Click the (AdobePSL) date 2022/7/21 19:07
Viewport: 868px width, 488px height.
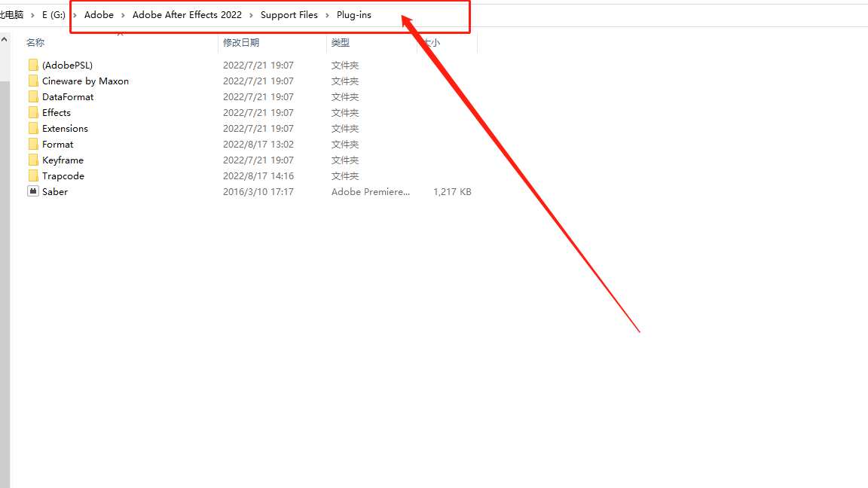[258, 66]
